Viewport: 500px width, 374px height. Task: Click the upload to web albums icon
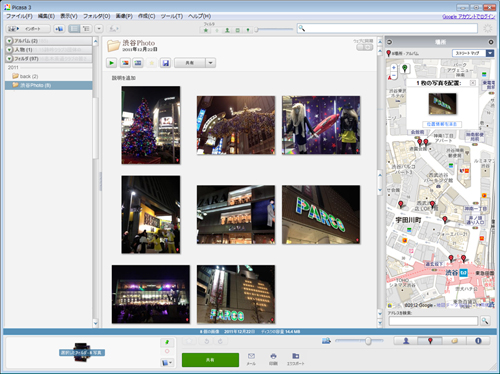click(114, 29)
